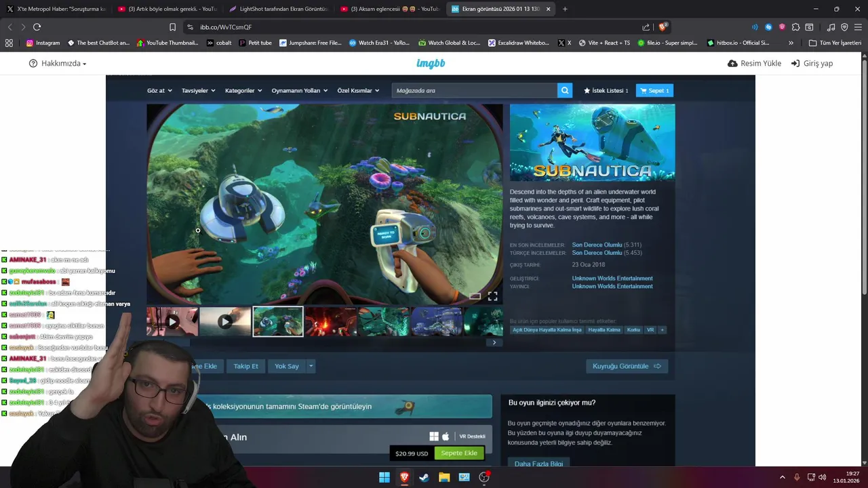Image resolution: width=868 pixels, height=488 pixels.
Task: Click the Kuyruğu Görüntüle button
Action: [x=627, y=366]
